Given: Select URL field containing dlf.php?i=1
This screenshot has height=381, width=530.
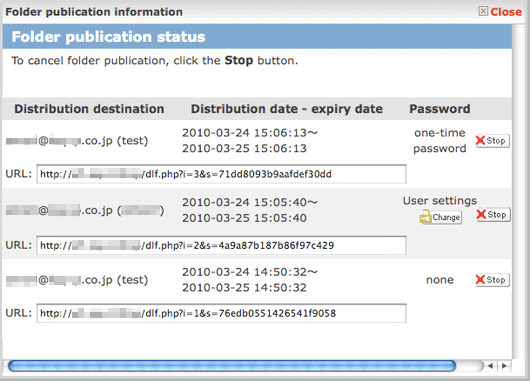Looking at the screenshot, I should click(x=221, y=313).
